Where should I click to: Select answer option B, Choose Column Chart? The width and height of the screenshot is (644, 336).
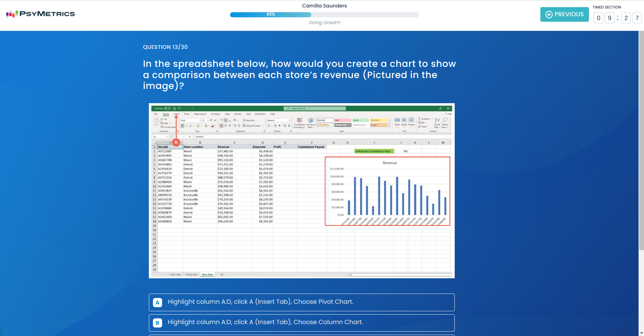click(x=301, y=322)
